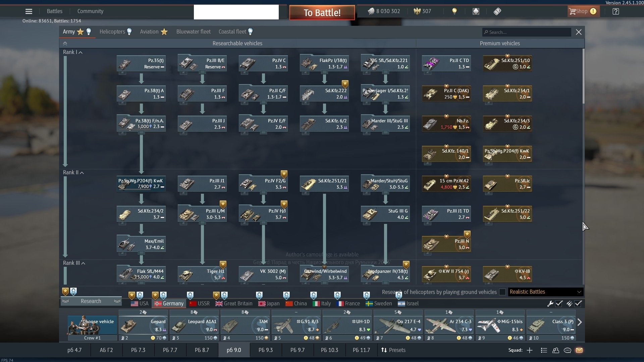644x362 pixels.
Task: Click the Silver Lions currency icon
Action: 371,11
